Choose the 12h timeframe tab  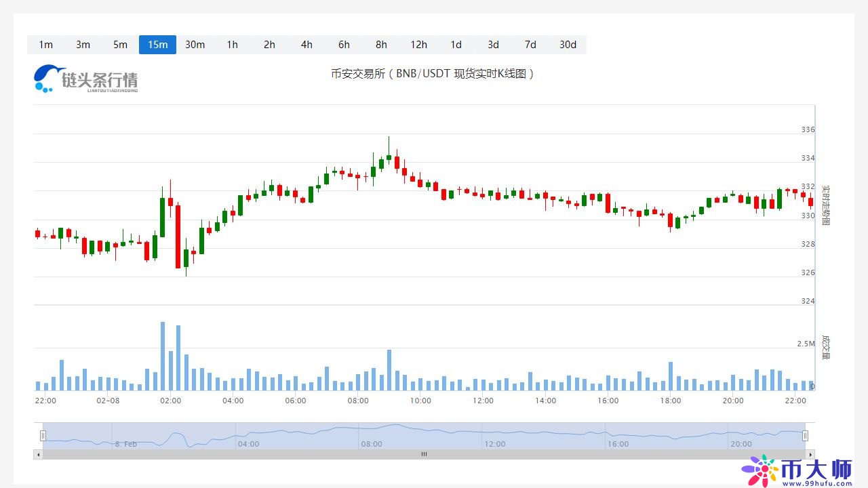click(x=418, y=45)
